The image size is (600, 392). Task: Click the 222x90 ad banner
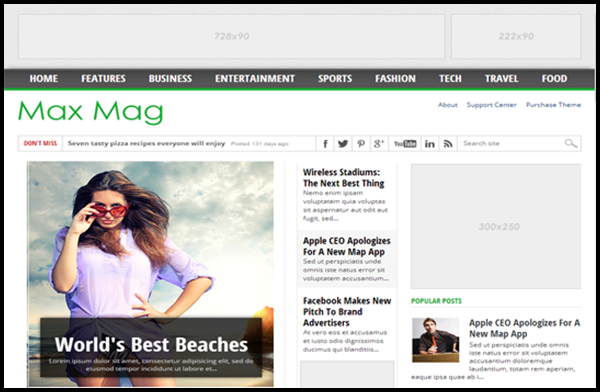pyautogui.click(x=516, y=36)
